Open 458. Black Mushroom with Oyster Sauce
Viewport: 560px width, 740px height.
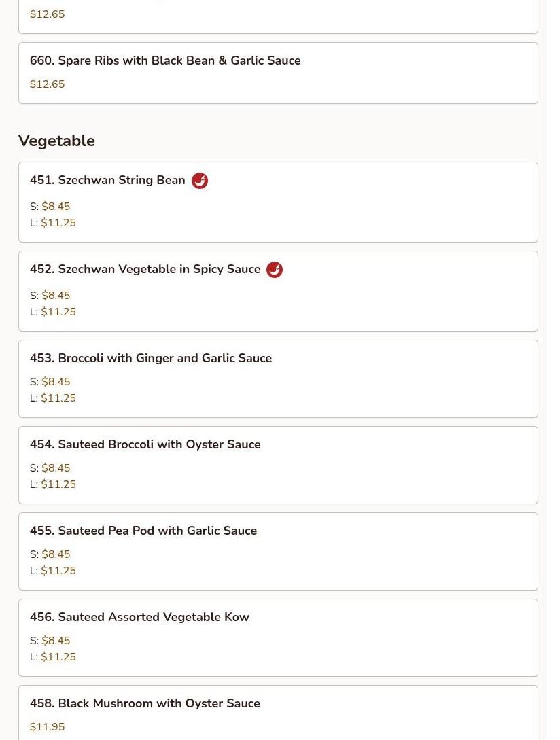145,703
